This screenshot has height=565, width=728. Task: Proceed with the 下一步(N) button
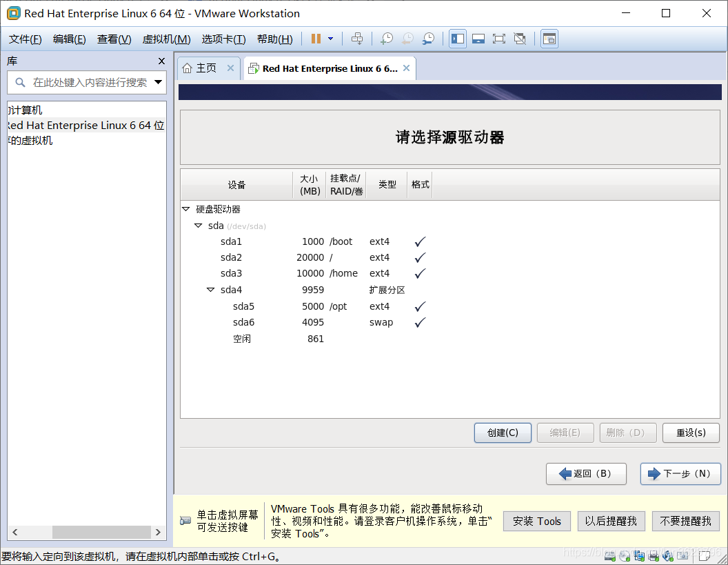680,474
